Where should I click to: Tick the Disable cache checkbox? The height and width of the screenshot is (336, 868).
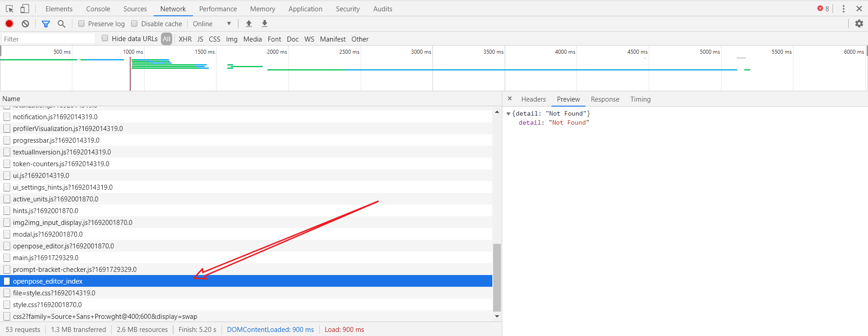pyautogui.click(x=134, y=23)
